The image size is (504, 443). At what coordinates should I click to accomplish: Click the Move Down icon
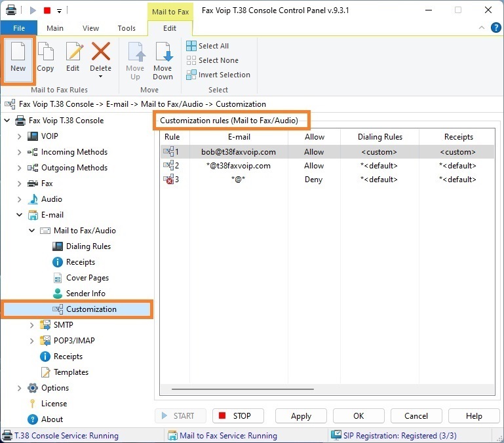coord(163,51)
